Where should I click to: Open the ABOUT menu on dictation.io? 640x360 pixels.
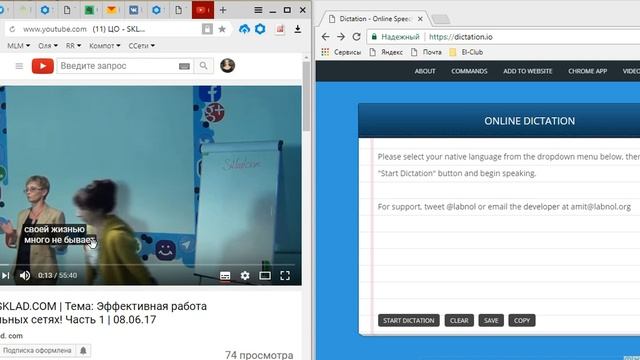(x=425, y=71)
